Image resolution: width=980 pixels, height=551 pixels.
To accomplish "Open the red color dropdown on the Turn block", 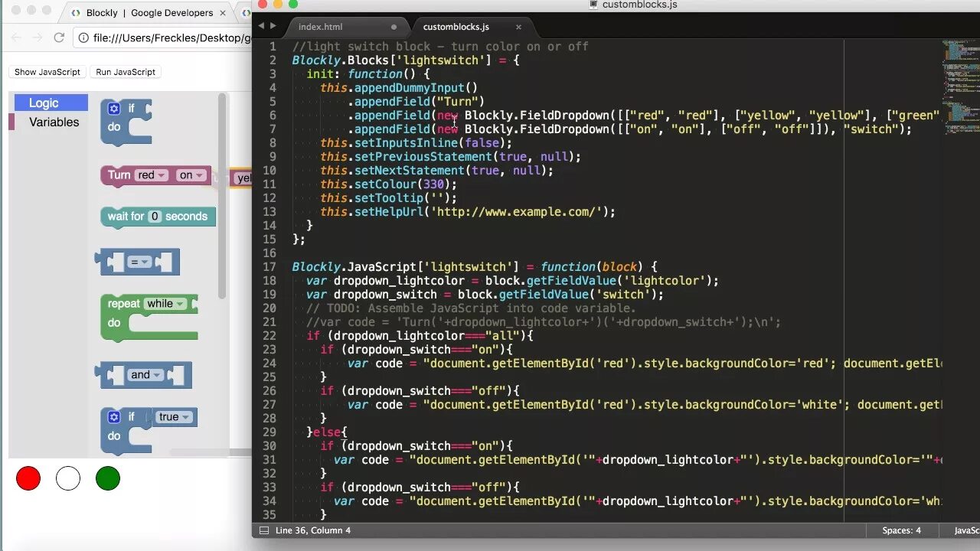I will click(152, 175).
